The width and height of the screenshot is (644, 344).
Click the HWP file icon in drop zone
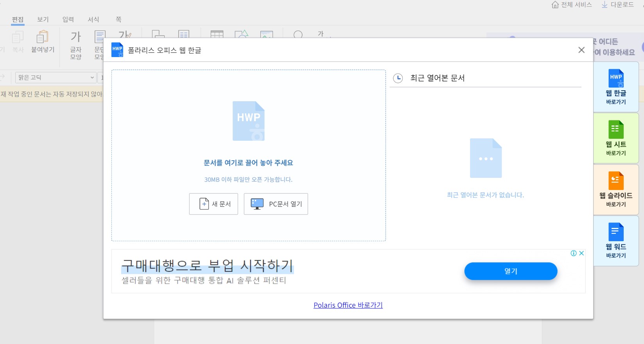click(x=249, y=121)
